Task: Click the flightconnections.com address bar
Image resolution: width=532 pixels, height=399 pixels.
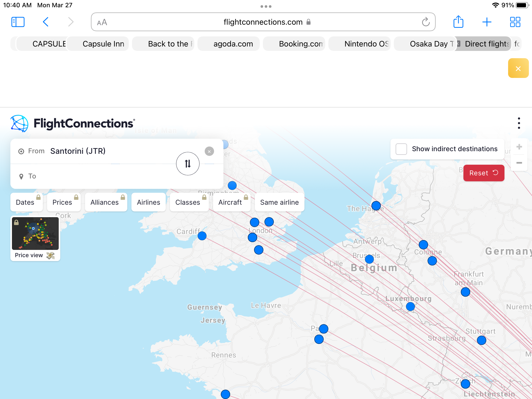Action: 263,22
